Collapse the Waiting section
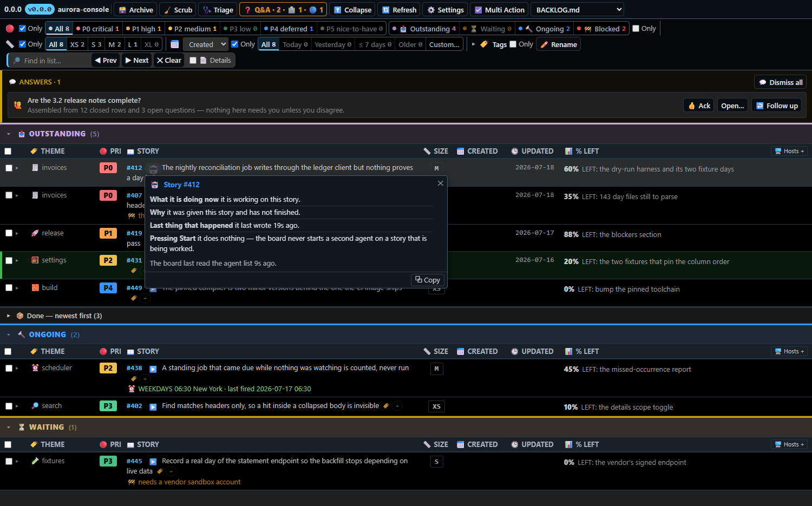This screenshot has width=812, height=506. click(9, 428)
